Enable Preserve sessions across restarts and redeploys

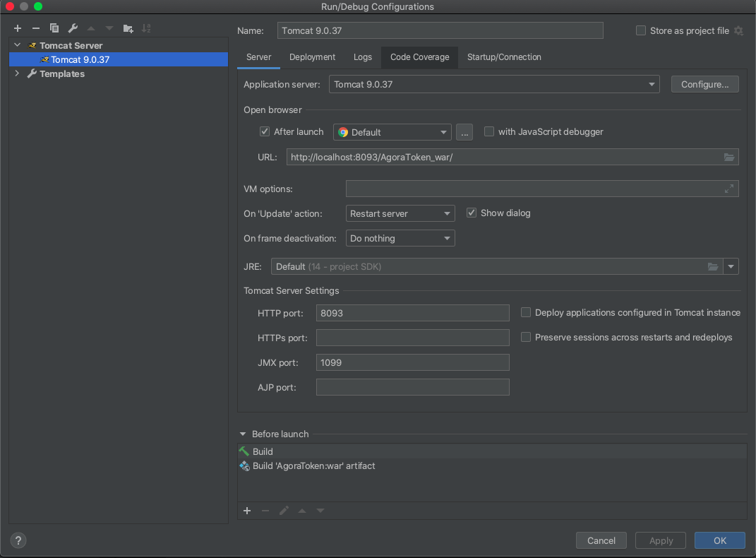click(x=526, y=337)
